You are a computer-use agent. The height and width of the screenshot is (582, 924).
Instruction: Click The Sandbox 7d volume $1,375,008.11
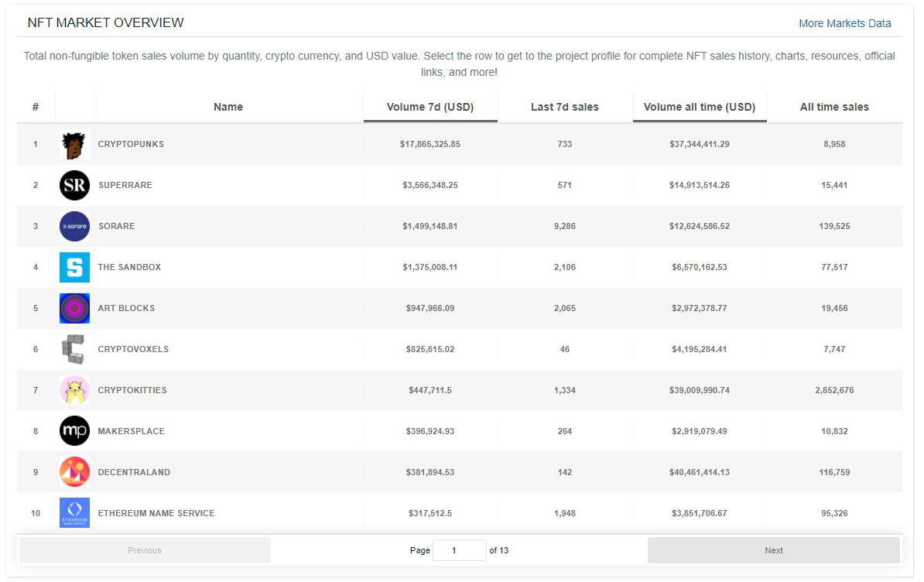pos(430,268)
